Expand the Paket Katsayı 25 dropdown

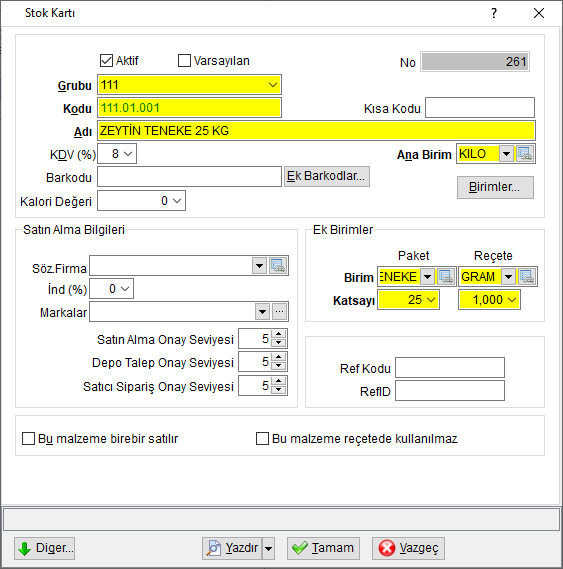pos(431,300)
